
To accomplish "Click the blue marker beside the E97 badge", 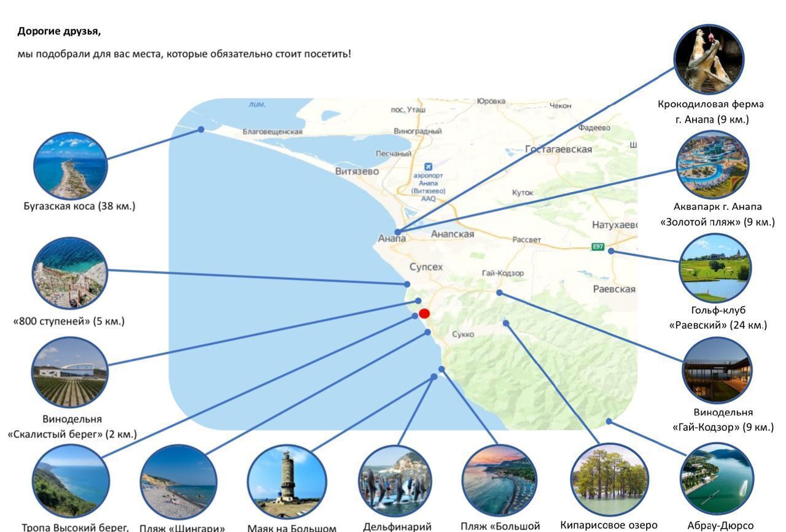I will point(610,250).
